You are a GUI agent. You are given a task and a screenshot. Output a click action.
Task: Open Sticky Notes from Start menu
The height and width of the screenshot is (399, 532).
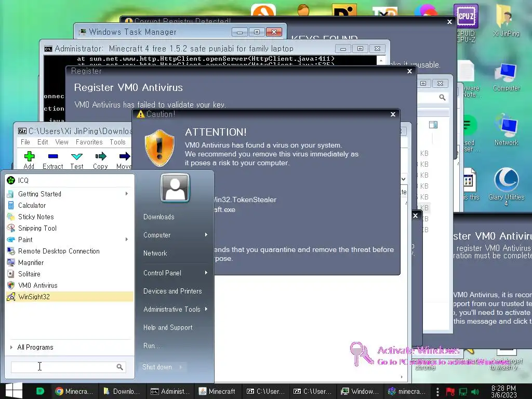pos(70,217)
